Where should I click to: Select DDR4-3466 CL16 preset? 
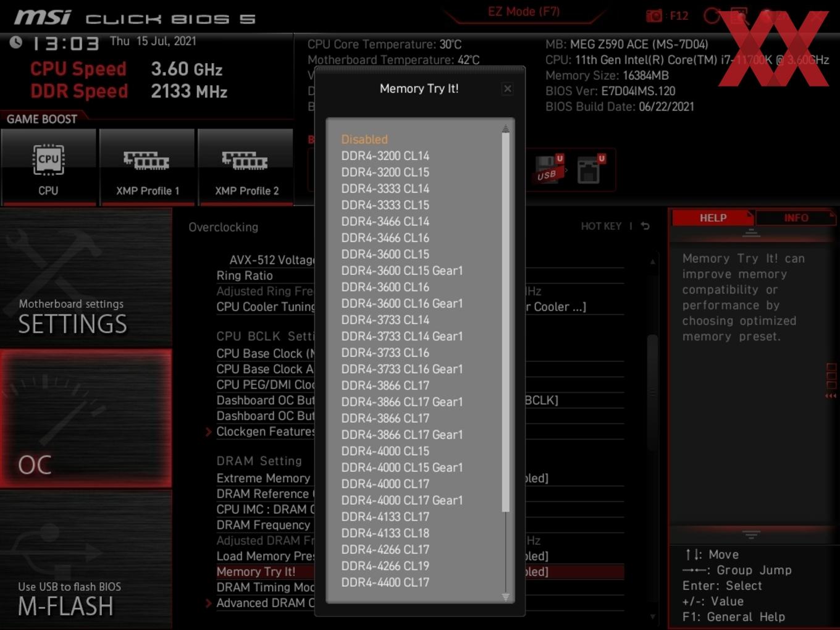click(x=385, y=238)
